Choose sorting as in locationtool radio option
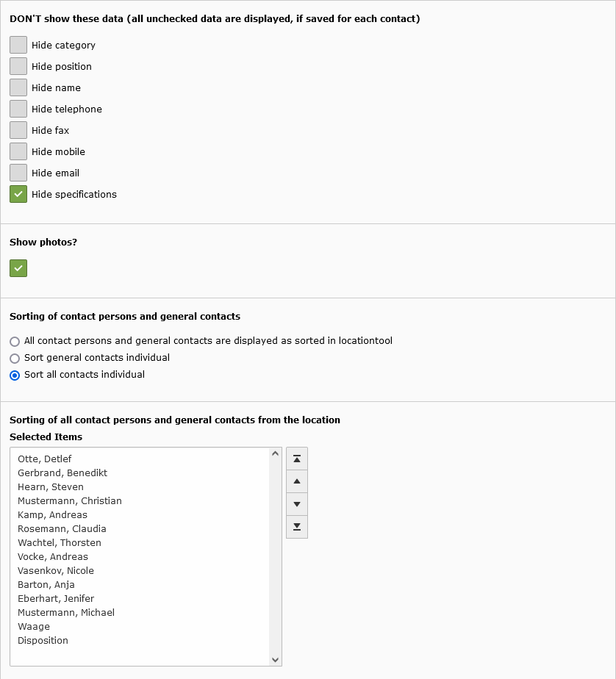Image resolution: width=616 pixels, height=679 pixels. click(x=15, y=342)
